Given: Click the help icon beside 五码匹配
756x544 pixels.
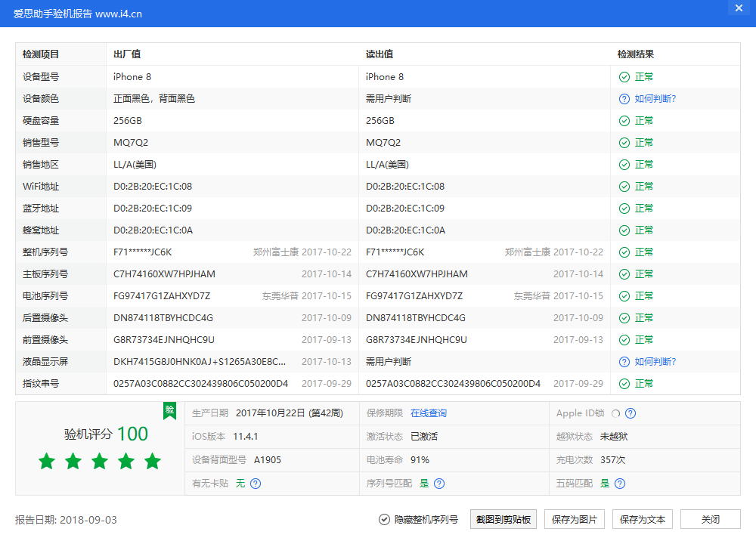Looking at the screenshot, I should [620, 484].
